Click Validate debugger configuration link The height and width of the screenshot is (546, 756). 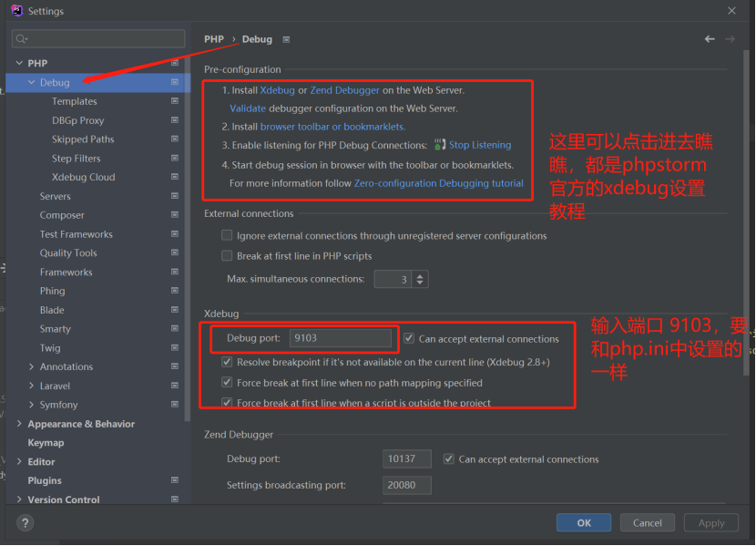pos(248,108)
